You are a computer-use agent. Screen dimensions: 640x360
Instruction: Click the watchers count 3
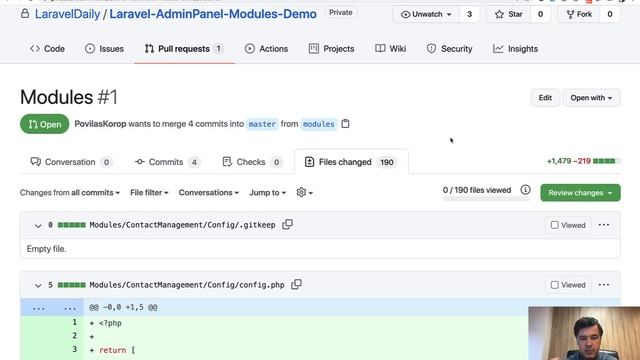[469, 14]
